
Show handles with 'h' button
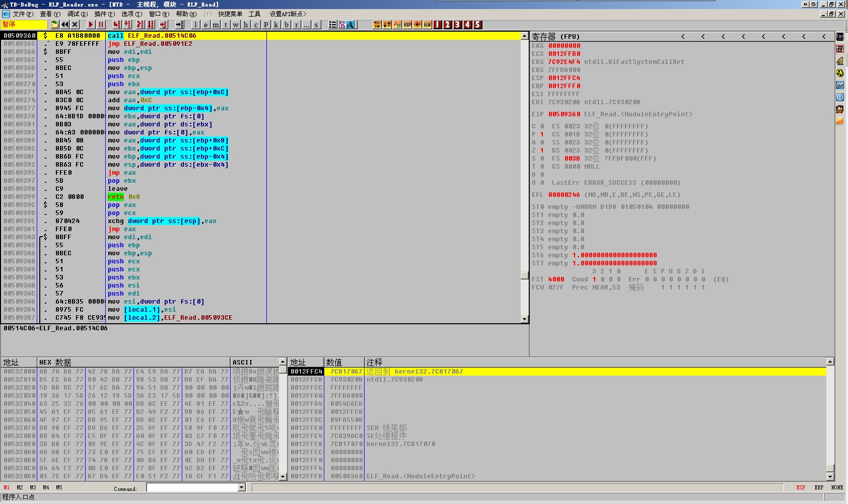(x=246, y=25)
